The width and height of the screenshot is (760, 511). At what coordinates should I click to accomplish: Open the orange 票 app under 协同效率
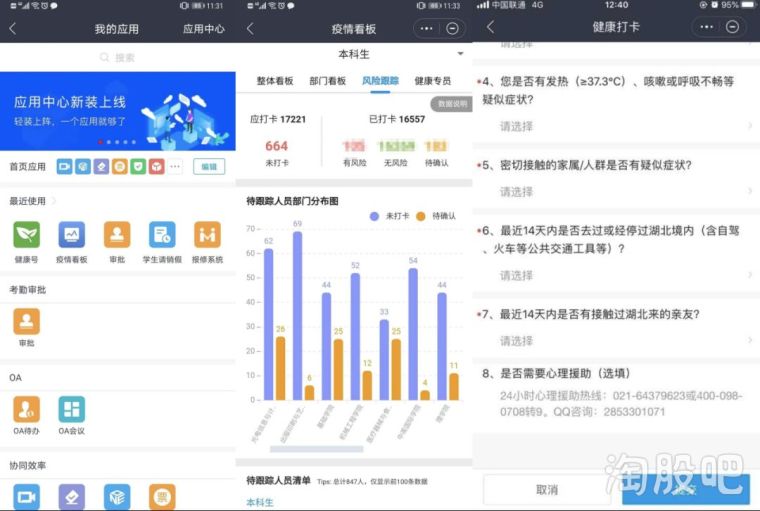point(162,497)
